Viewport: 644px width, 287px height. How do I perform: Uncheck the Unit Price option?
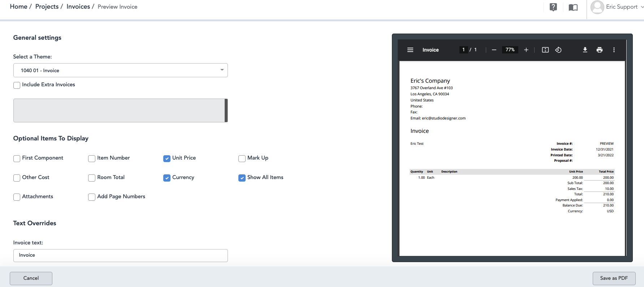coord(167,158)
